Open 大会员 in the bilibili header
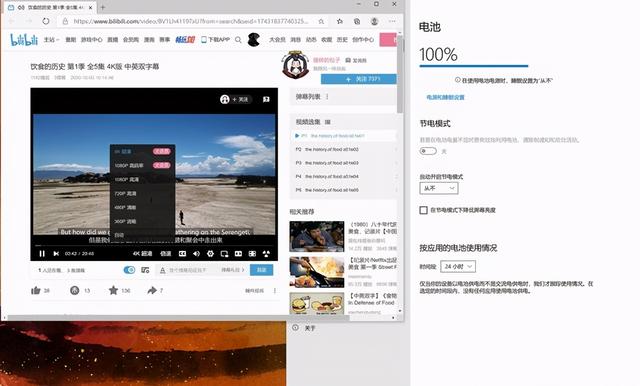 [x=277, y=40]
